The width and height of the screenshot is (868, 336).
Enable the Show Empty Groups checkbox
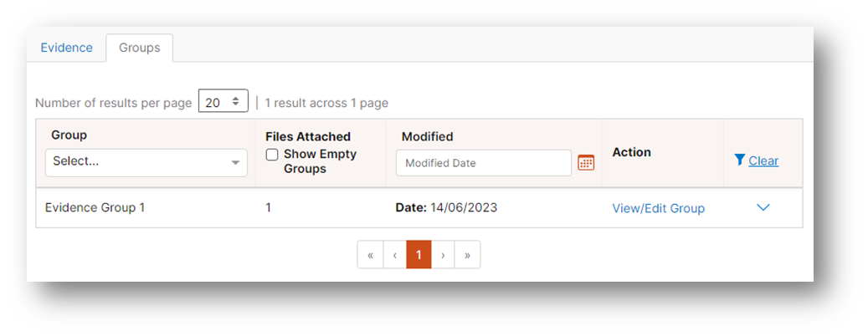tap(272, 155)
